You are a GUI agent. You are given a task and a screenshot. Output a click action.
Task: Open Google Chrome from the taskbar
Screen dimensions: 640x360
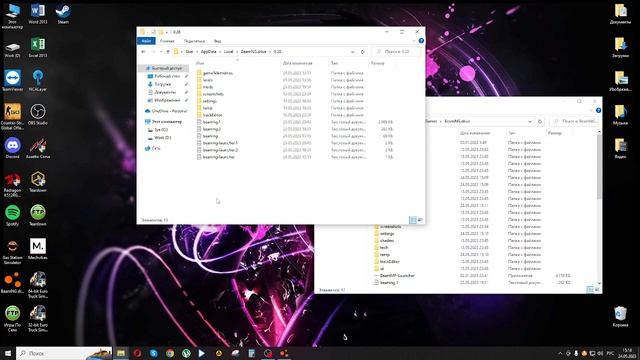(x=170, y=353)
